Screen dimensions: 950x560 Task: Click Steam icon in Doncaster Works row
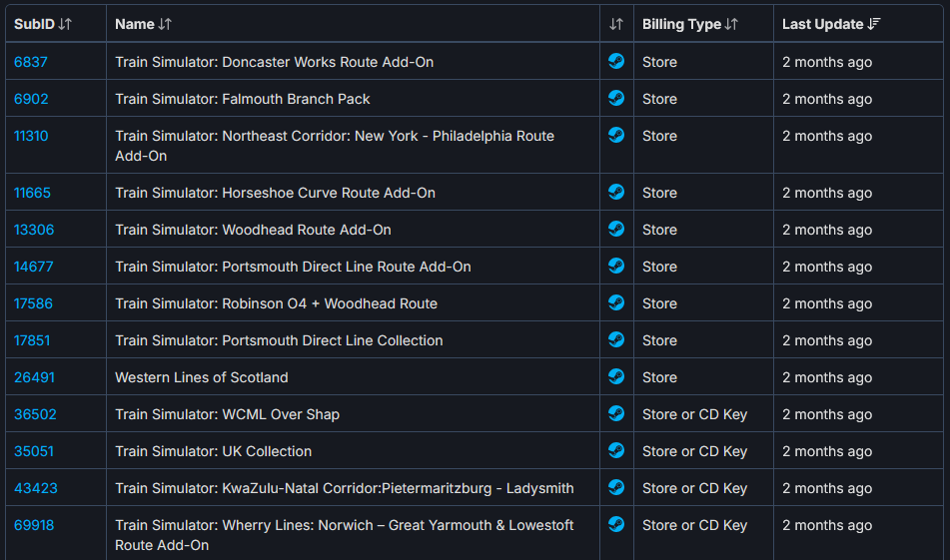point(616,61)
